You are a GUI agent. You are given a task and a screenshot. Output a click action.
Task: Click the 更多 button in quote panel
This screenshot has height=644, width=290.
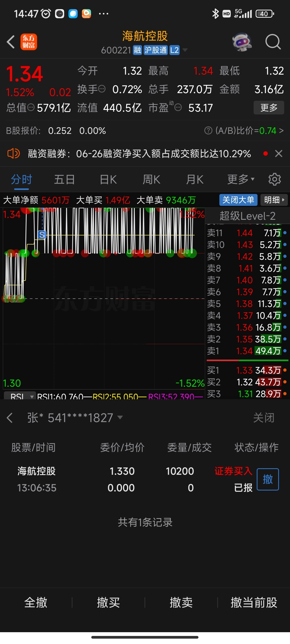269,108
